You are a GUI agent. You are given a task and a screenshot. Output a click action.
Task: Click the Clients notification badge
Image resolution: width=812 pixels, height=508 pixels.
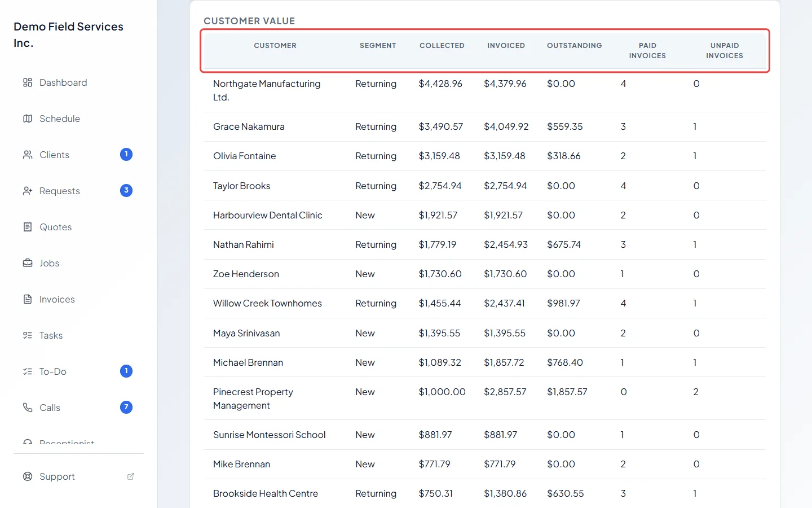pyautogui.click(x=126, y=154)
